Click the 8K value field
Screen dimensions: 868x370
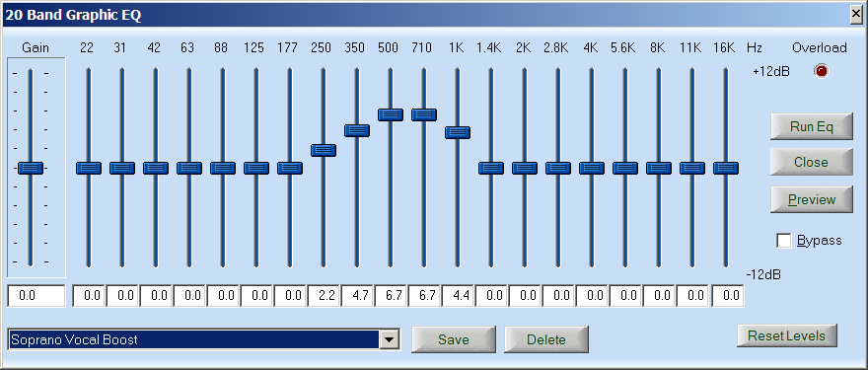tap(659, 296)
